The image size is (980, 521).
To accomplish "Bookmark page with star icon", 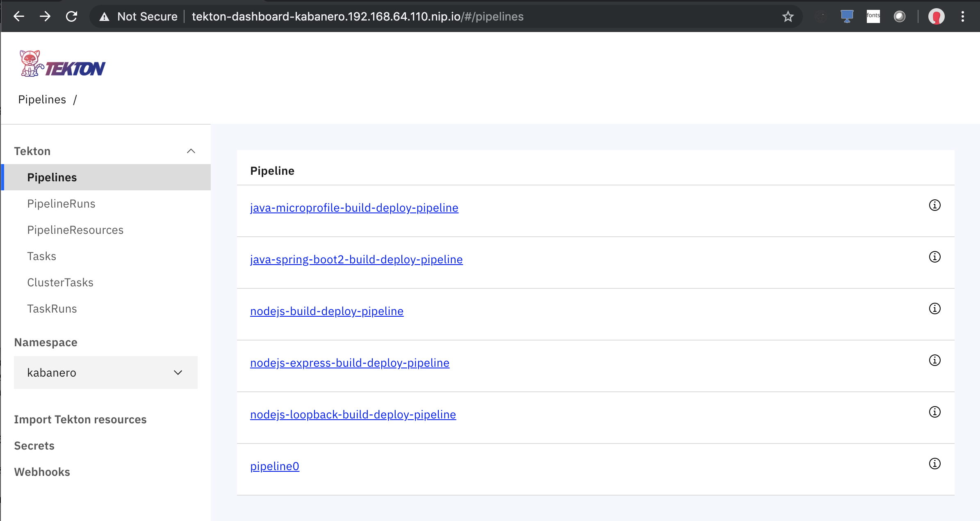I will point(788,17).
